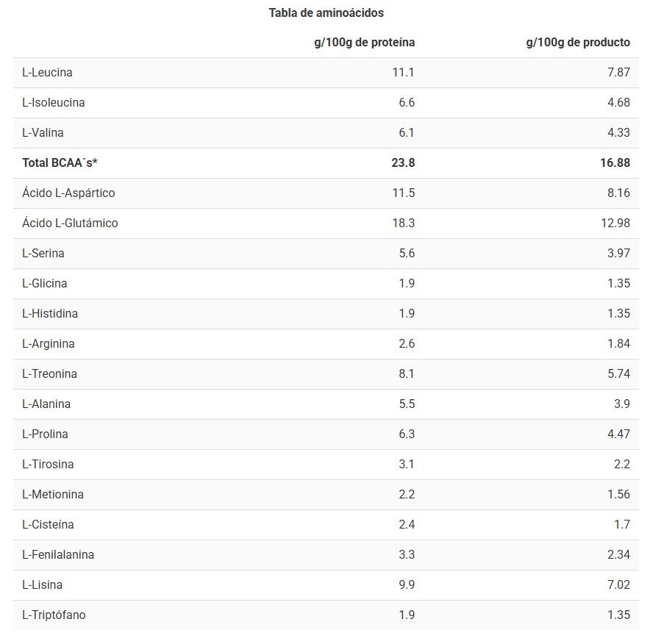The width and height of the screenshot is (667, 644).
Task: Click the L-Metionina row label
Action: tap(53, 495)
